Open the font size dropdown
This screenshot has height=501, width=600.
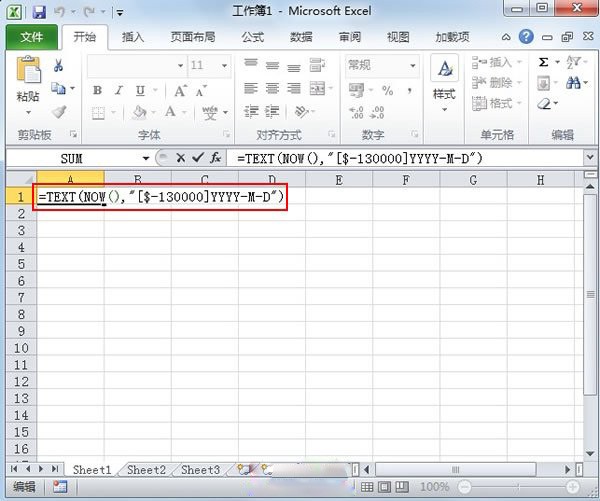[224, 65]
